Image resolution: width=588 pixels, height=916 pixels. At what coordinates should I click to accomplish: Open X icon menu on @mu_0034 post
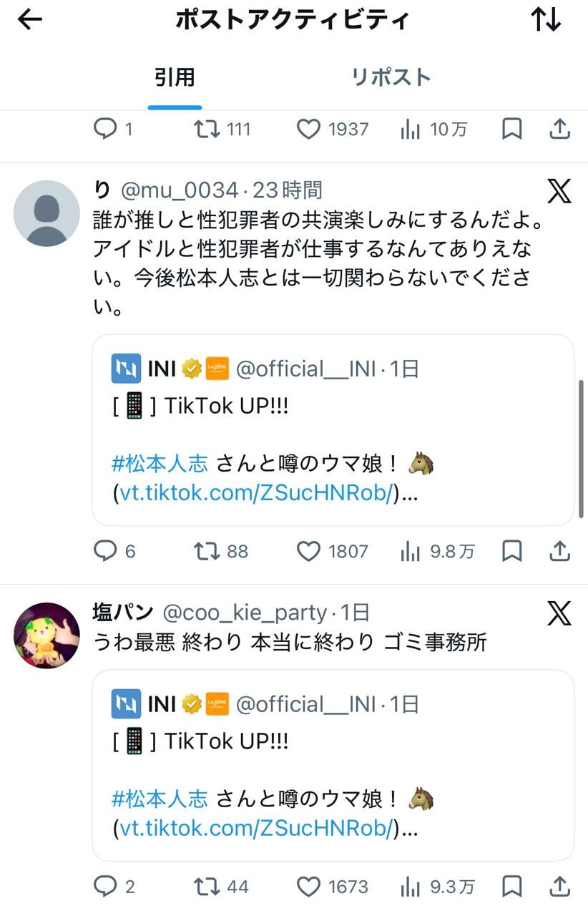coord(559,191)
